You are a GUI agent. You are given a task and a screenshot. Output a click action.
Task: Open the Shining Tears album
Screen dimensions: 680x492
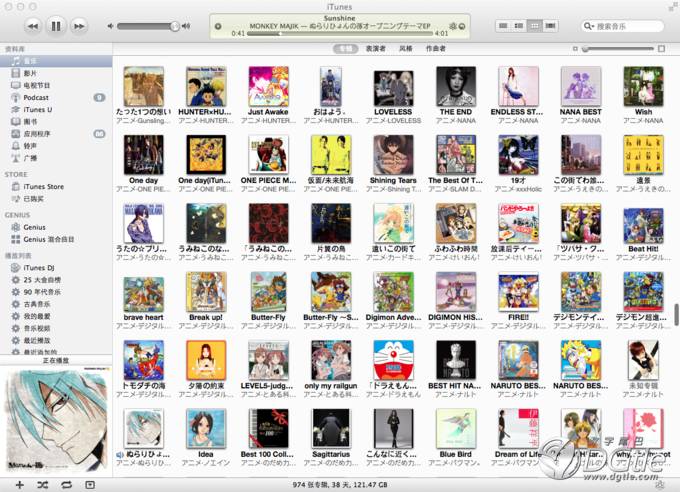click(393, 155)
